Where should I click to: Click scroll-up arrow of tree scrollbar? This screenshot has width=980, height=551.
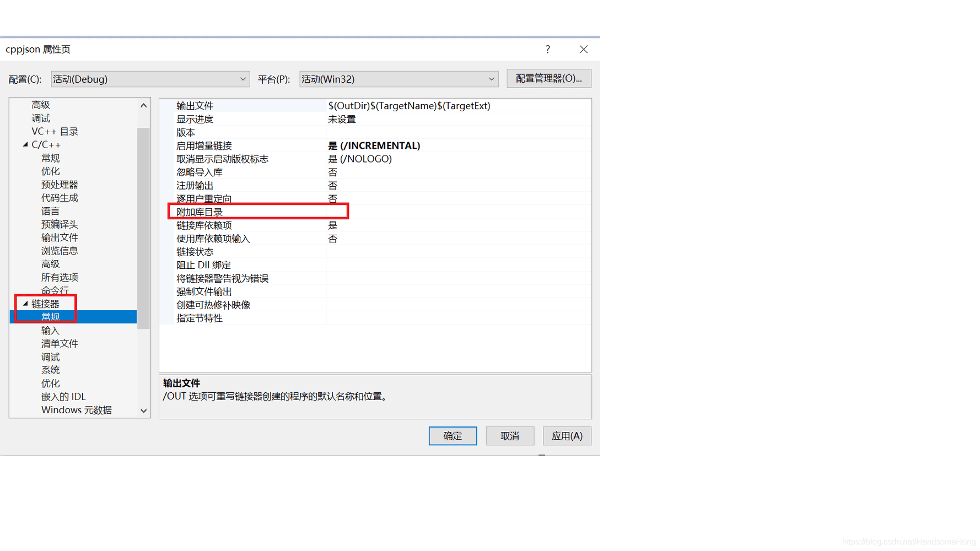tap(143, 105)
